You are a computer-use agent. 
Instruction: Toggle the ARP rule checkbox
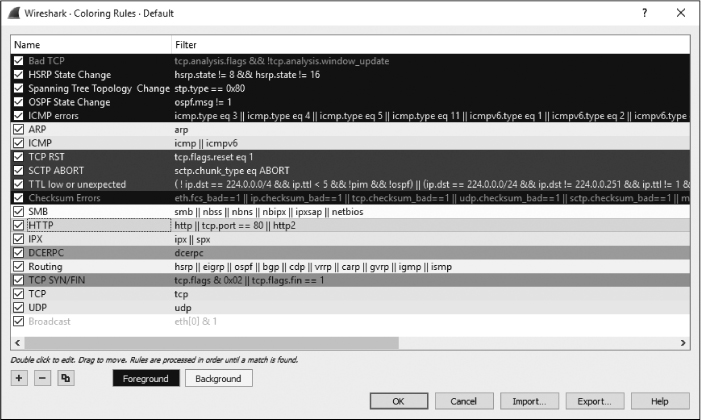click(18, 130)
